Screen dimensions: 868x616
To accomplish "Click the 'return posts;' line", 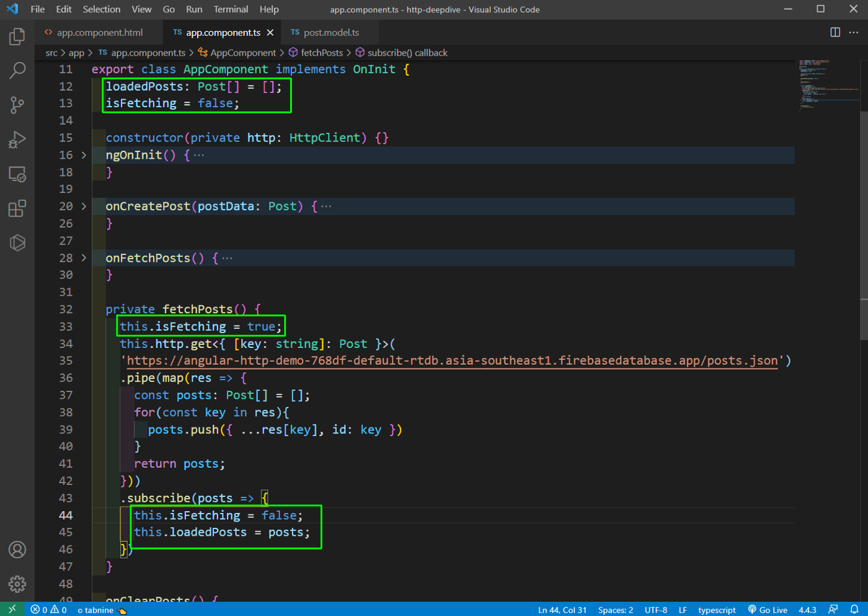I will pyautogui.click(x=180, y=463).
